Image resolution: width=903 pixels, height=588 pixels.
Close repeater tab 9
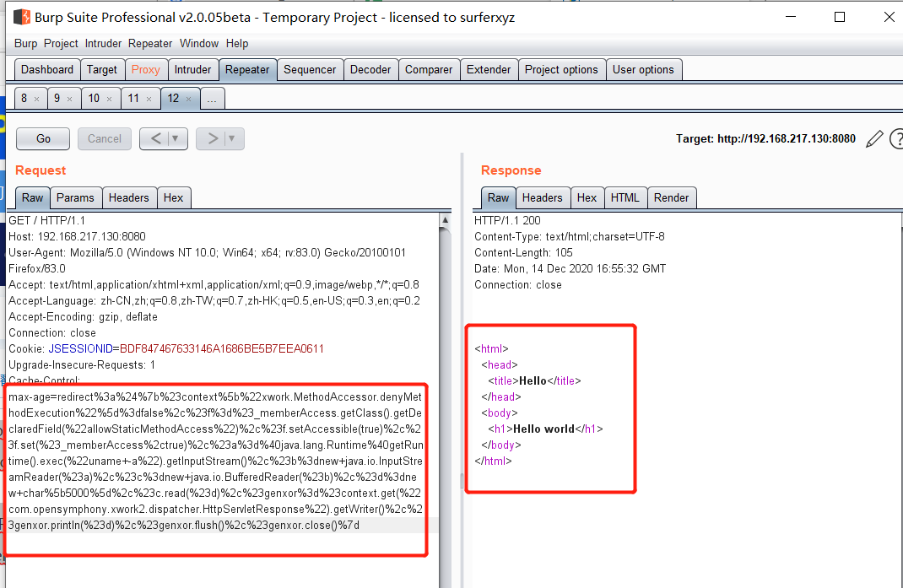(x=70, y=99)
